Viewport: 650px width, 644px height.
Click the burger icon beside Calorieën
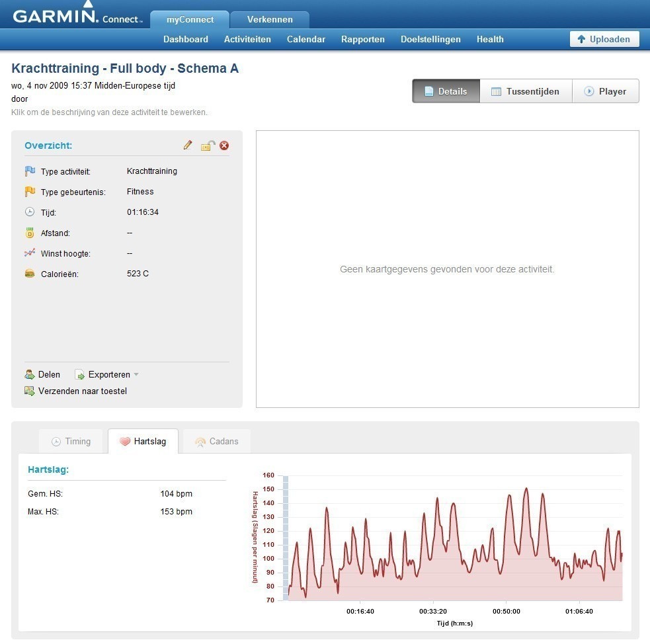pos(30,274)
